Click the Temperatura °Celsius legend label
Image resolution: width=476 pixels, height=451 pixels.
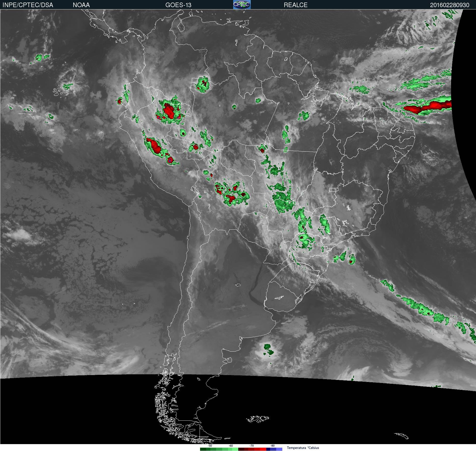click(x=303, y=448)
